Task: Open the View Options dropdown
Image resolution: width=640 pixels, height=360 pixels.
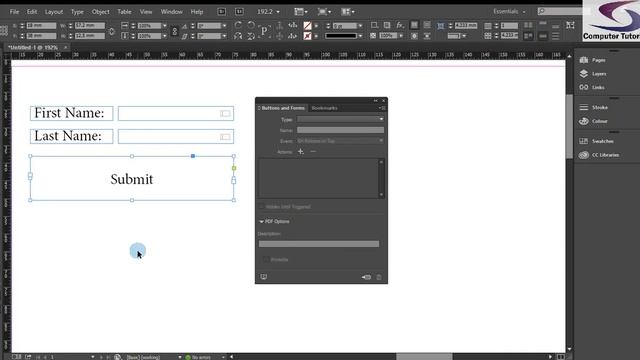Action: (x=301, y=11)
